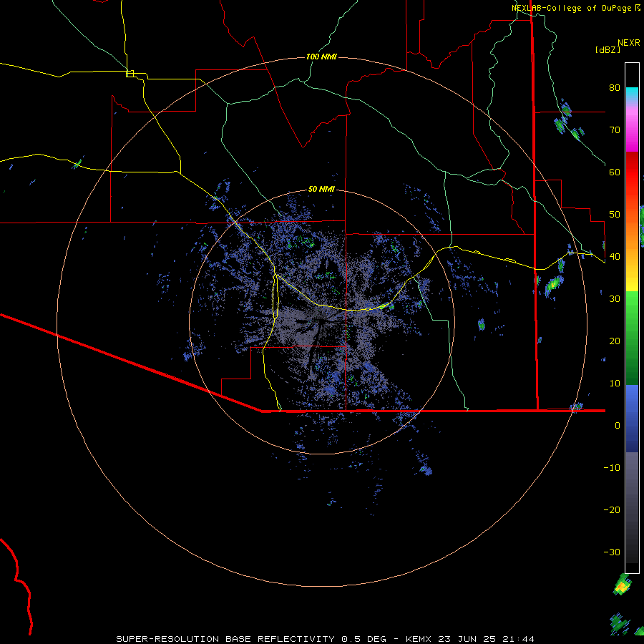644x644 pixels.
Task: Click the small yellow square highway marker
Action: pyautogui.click(x=130, y=74)
